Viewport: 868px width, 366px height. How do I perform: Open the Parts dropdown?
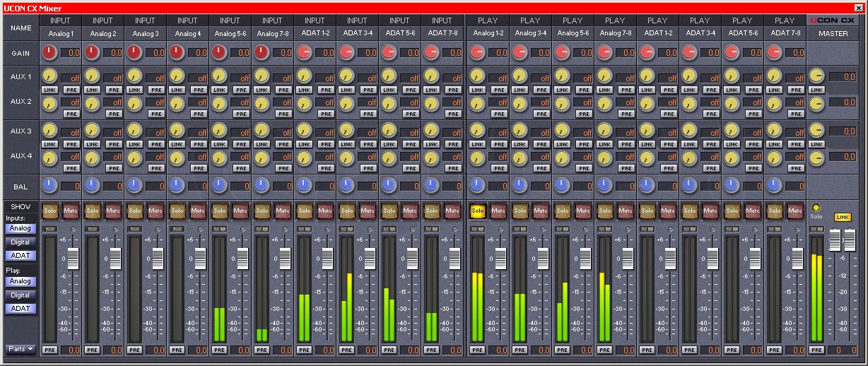click(20, 349)
